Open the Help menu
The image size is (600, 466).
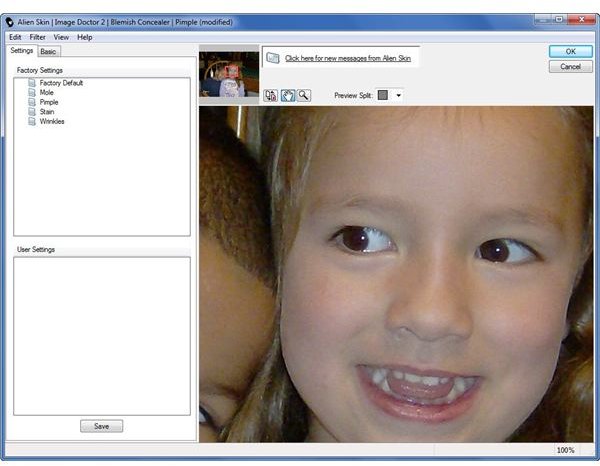[x=85, y=37]
